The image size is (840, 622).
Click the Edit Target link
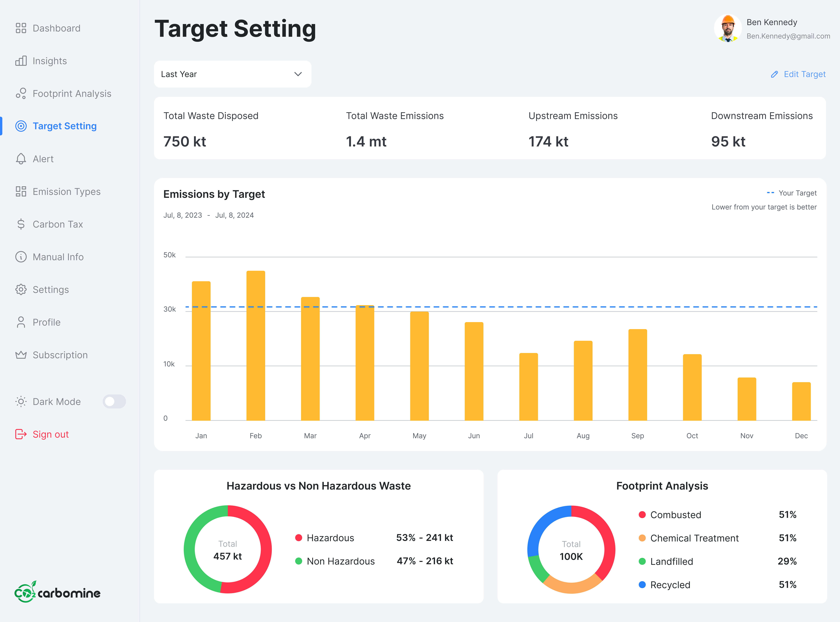click(804, 74)
